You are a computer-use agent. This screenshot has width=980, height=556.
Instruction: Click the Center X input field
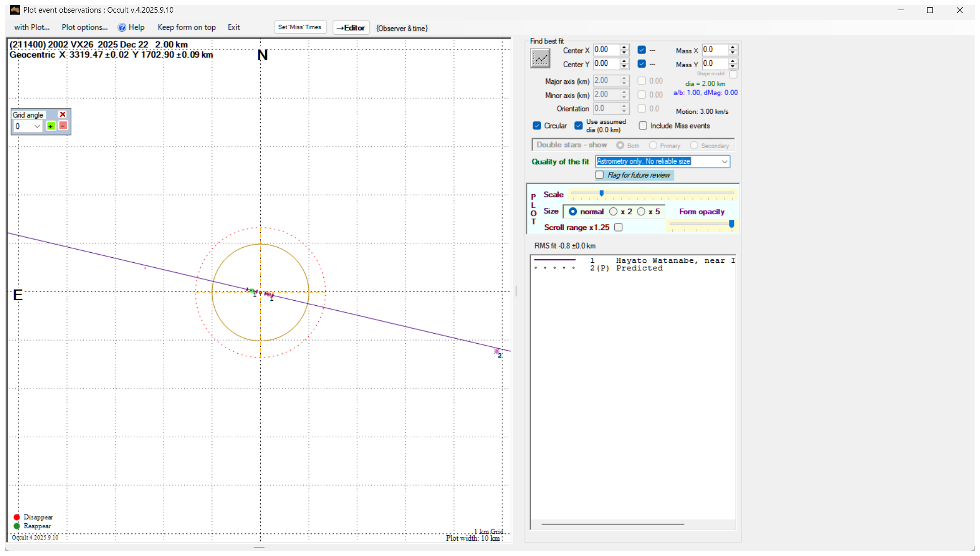tap(606, 50)
